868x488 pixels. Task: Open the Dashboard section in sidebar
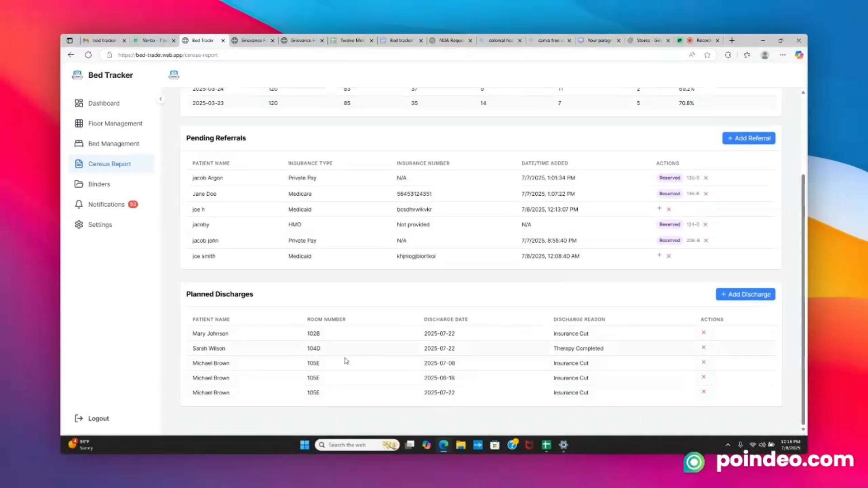104,103
